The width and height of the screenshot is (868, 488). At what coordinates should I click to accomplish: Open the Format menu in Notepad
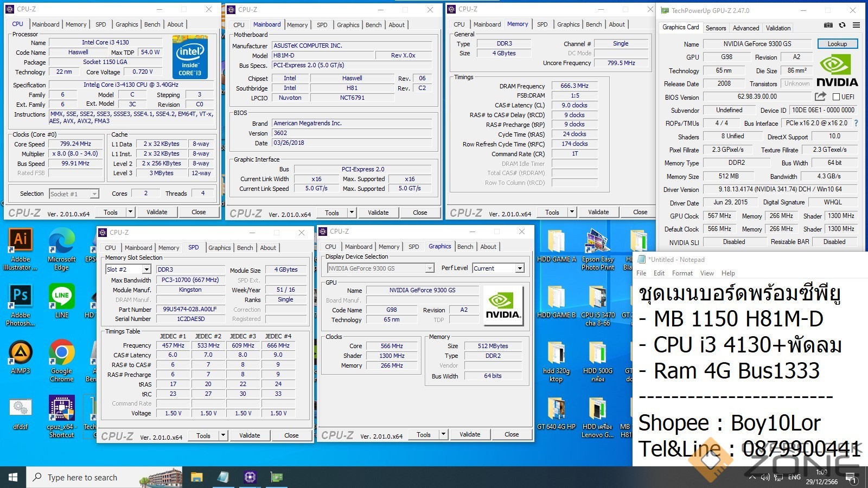[x=682, y=273]
